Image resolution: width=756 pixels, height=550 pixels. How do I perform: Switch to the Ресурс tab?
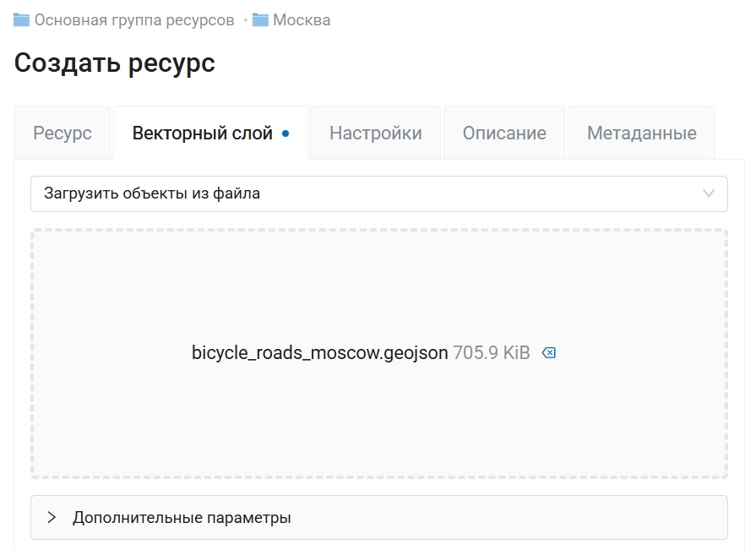(63, 133)
